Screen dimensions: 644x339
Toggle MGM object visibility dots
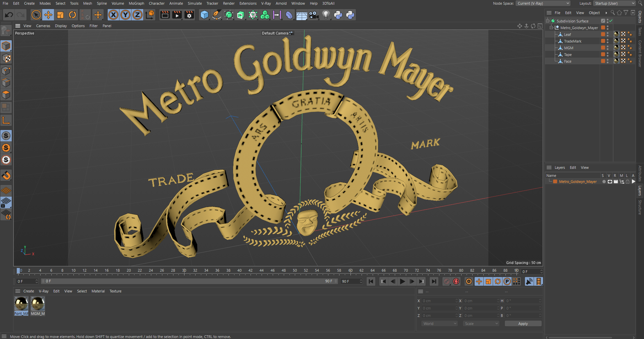[x=607, y=48]
